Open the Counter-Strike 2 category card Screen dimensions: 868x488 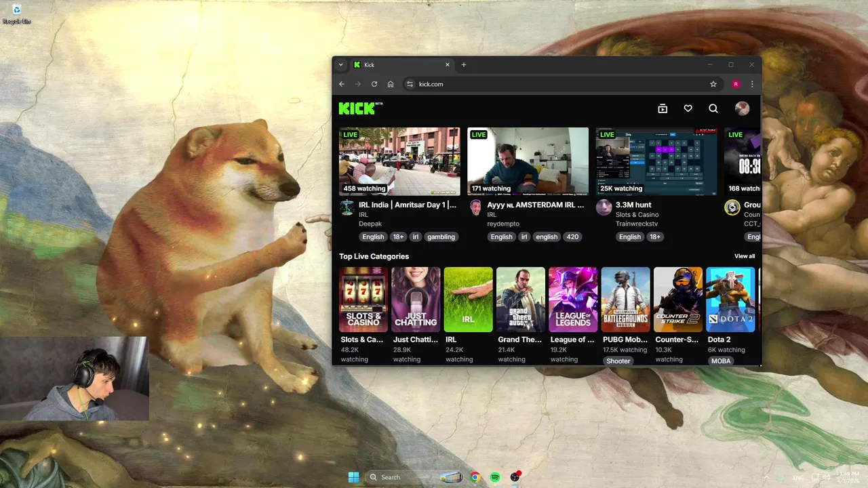(678, 300)
